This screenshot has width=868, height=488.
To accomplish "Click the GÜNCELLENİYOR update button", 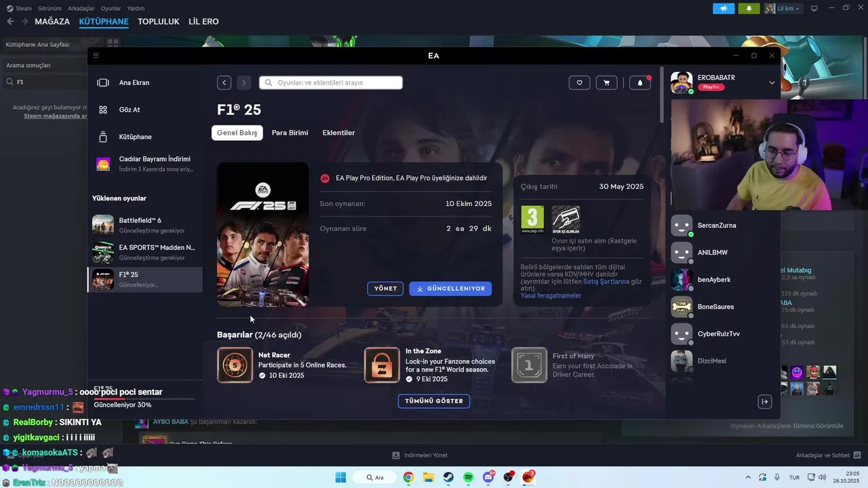I will coord(450,289).
